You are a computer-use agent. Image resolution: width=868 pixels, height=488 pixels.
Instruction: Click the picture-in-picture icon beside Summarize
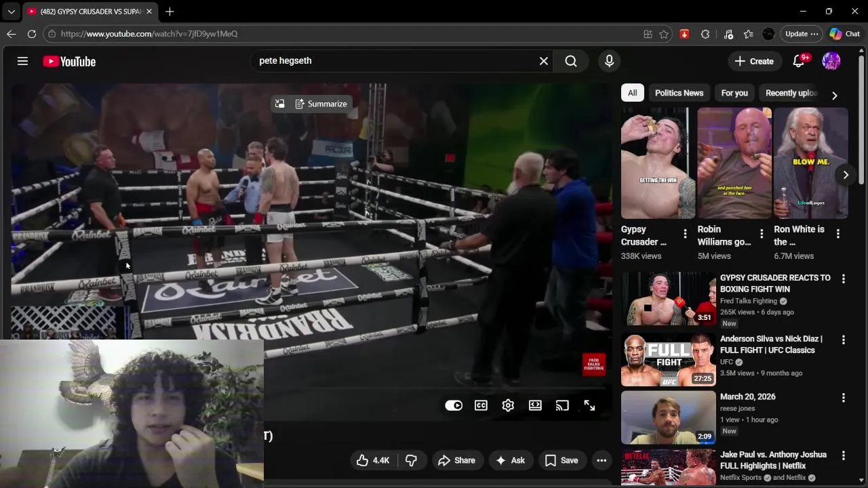tap(279, 104)
